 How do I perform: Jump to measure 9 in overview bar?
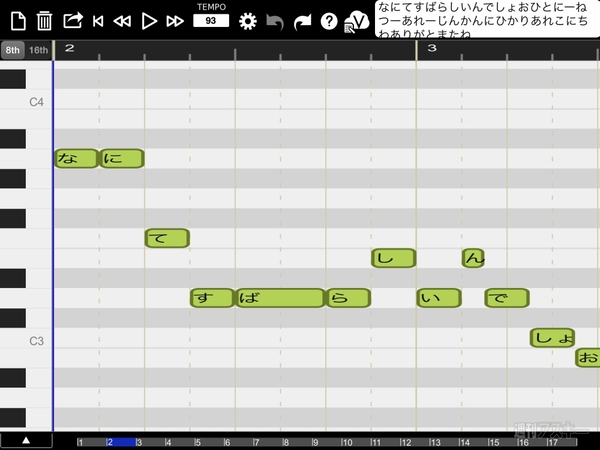(326, 442)
